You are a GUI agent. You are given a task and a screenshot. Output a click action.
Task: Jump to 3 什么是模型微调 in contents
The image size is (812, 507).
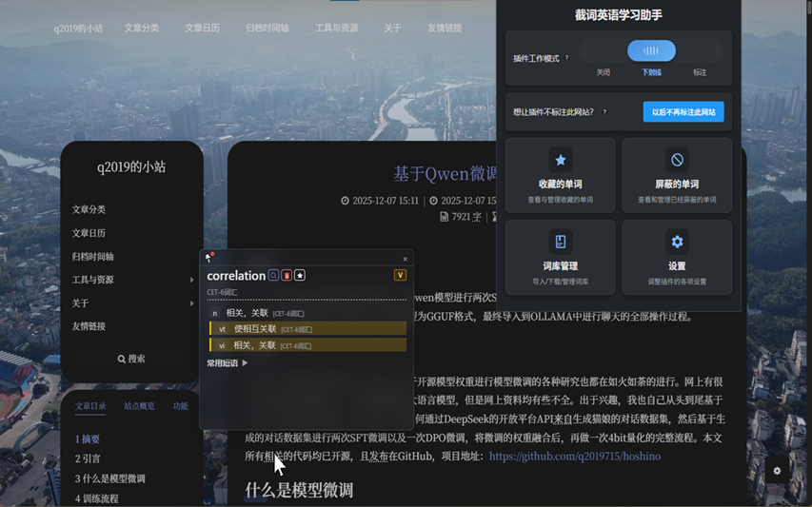click(109, 478)
